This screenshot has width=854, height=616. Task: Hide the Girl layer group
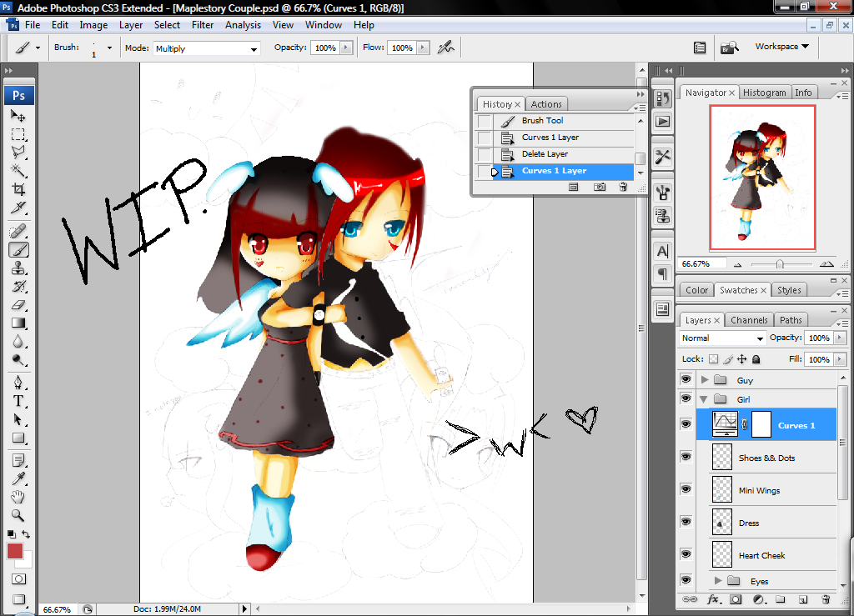(686, 398)
